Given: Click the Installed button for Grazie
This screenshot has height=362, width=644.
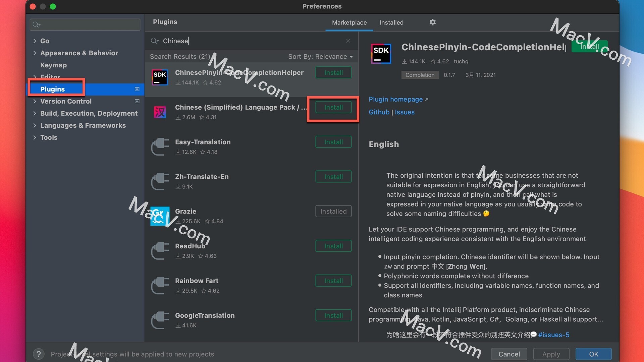Looking at the screenshot, I should 333,211.
